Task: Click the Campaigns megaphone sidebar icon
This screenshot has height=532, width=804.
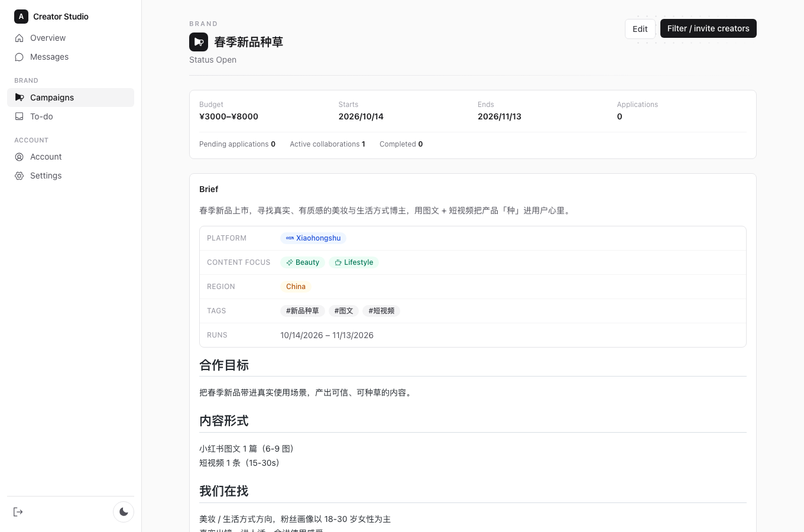Action: [19, 98]
